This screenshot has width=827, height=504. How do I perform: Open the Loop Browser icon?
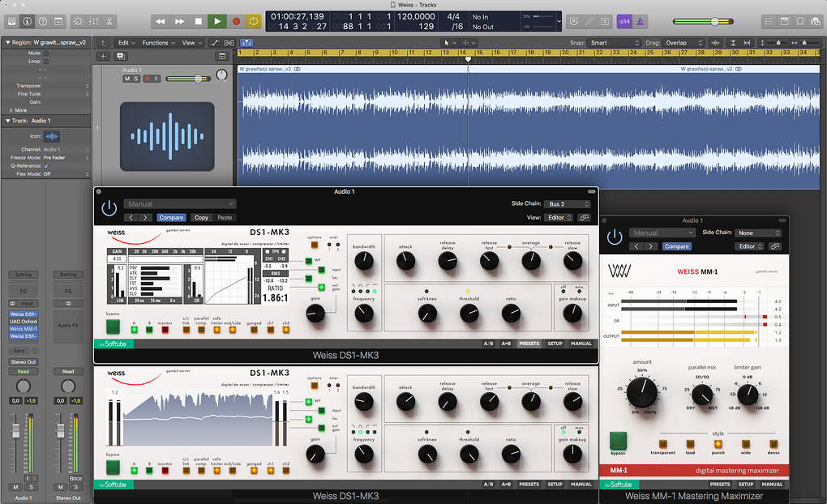pos(800,22)
